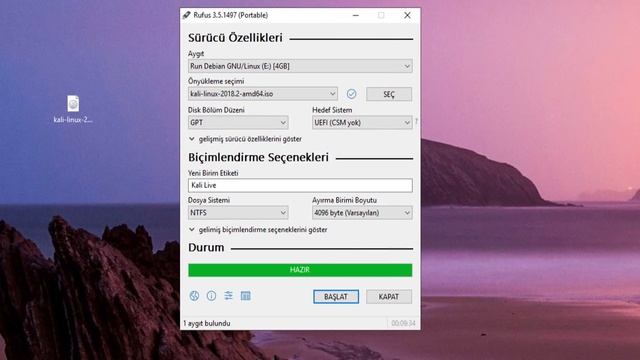
Task: Expand gelişmiş sürücü özelliklerini göster
Action: coord(245,139)
